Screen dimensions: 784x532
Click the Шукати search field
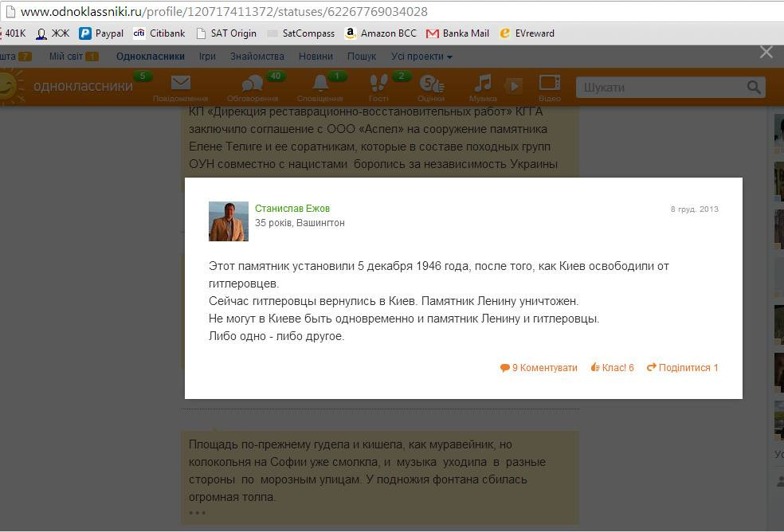(x=661, y=88)
